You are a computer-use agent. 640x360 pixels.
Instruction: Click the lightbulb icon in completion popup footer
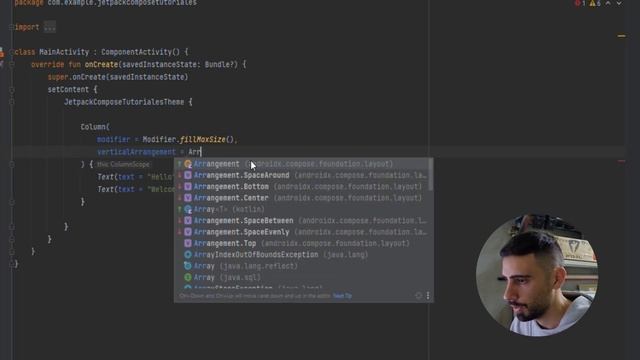tap(418, 296)
